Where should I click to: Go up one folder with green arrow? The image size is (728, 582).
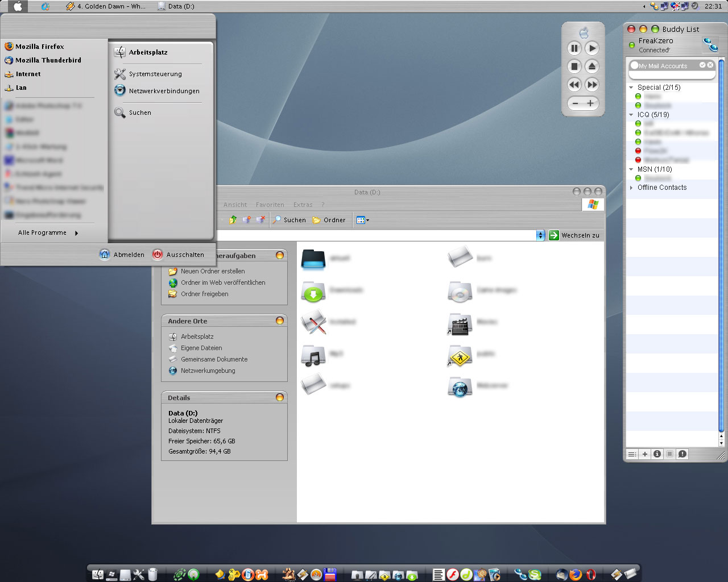[x=233, y=220]
